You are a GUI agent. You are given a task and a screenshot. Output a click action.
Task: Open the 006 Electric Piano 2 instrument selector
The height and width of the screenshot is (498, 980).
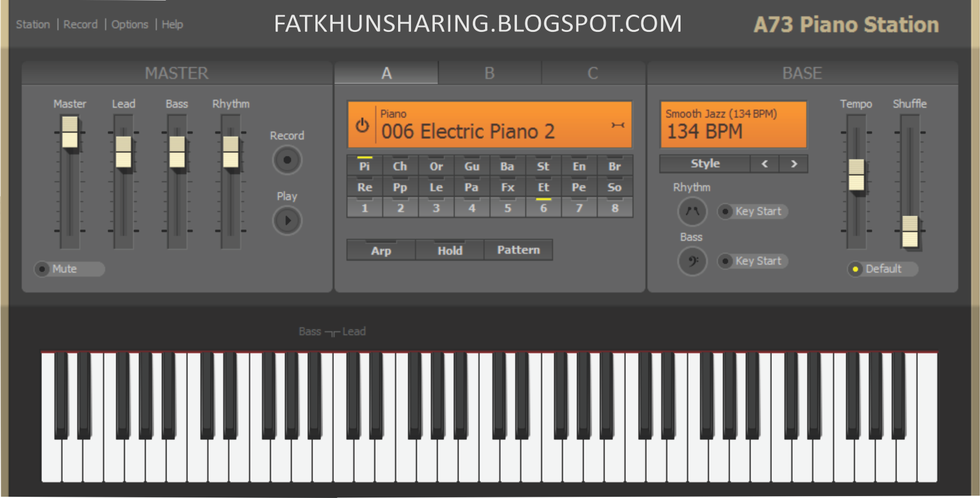(489, 125)
